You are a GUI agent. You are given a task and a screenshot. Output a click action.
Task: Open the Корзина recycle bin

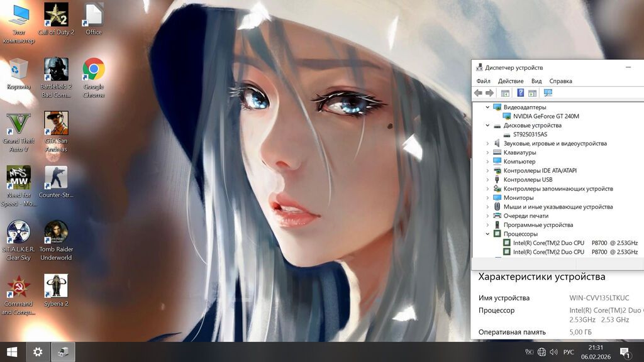click(x=18, y=74)
